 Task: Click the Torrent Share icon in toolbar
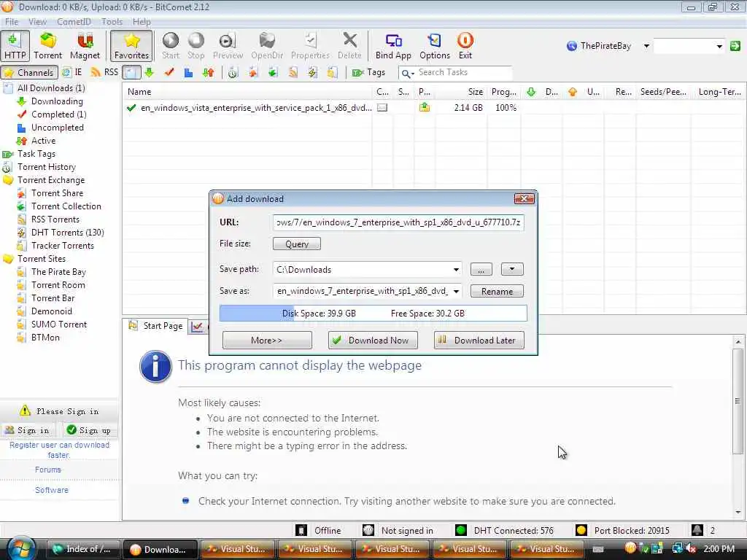pyautogui.click(x=253, y=72)
